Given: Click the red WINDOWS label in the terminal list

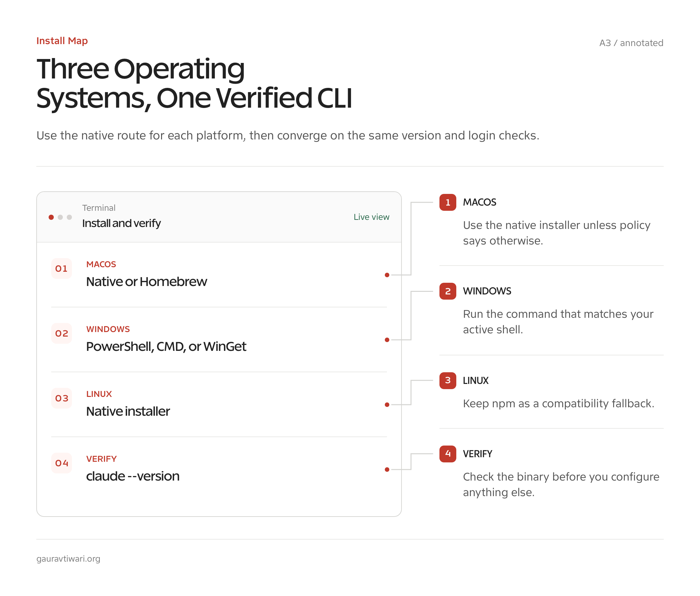Looking at the screenshot, I should pos(108,329).
